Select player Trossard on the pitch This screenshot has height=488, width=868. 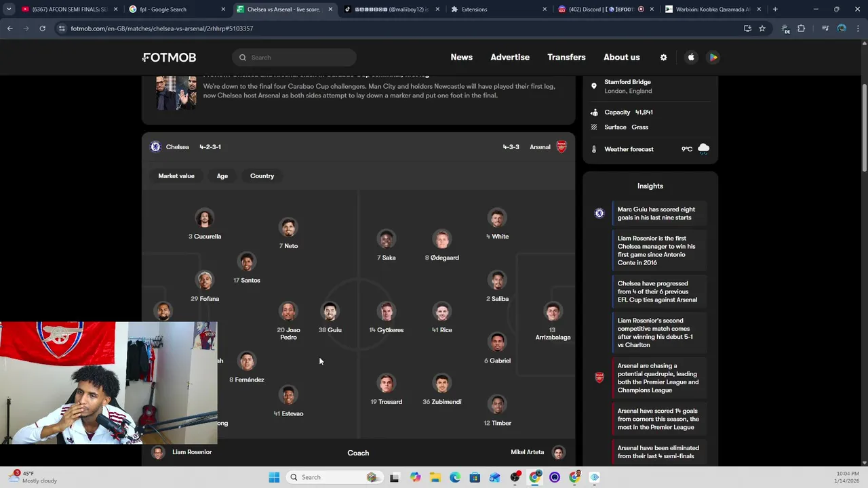[x=387, y=390]
